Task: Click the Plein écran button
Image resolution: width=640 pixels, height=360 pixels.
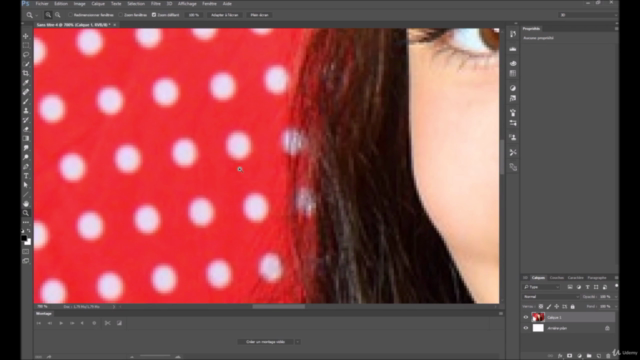Action: coord(260,15)
